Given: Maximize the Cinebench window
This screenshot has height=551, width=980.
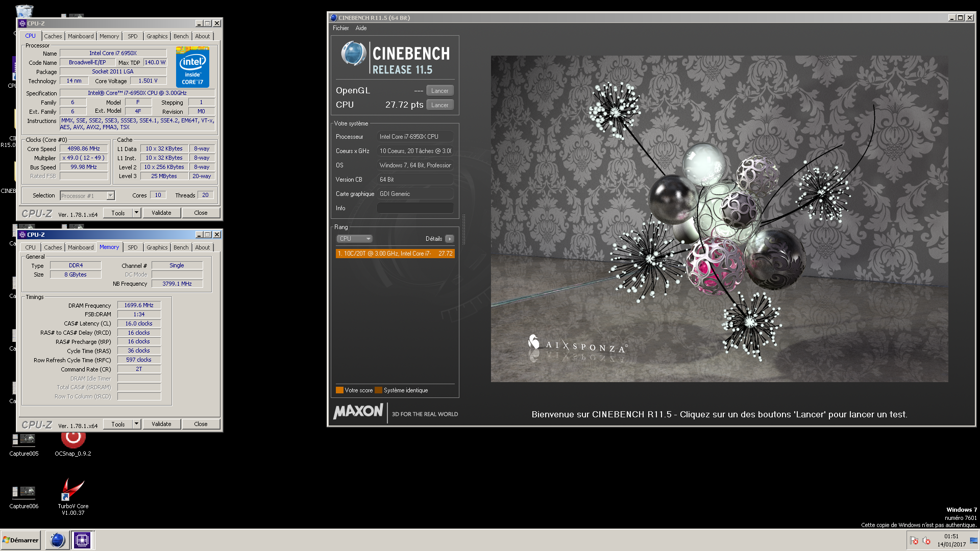Looking at the screenshot, I should [961, 18].
